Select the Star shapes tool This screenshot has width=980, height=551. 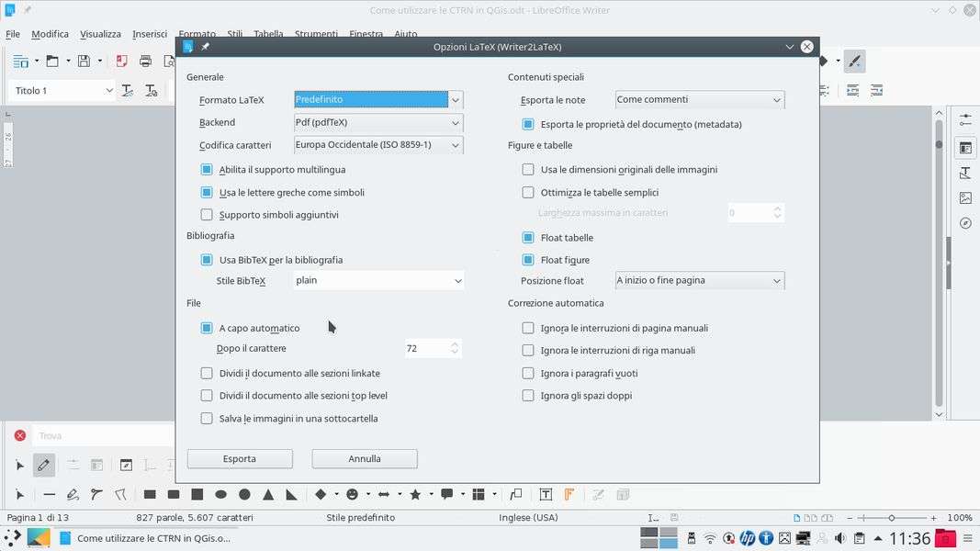click(416, 495)
